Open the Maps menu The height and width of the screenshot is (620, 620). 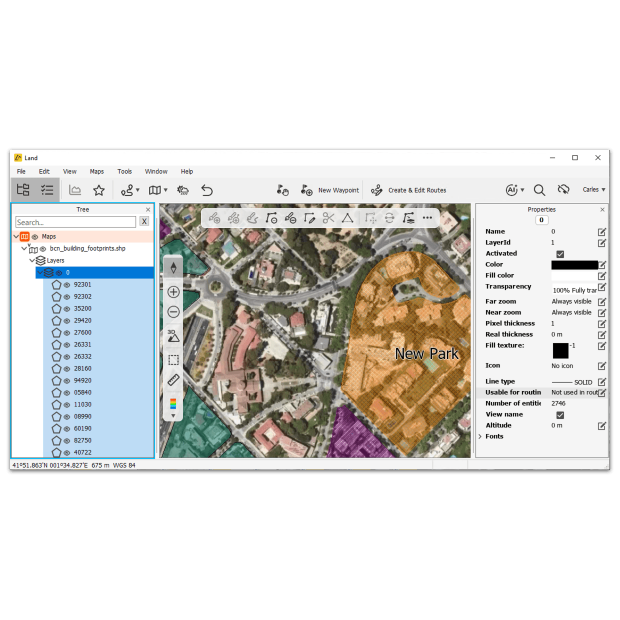click(96, 172)
